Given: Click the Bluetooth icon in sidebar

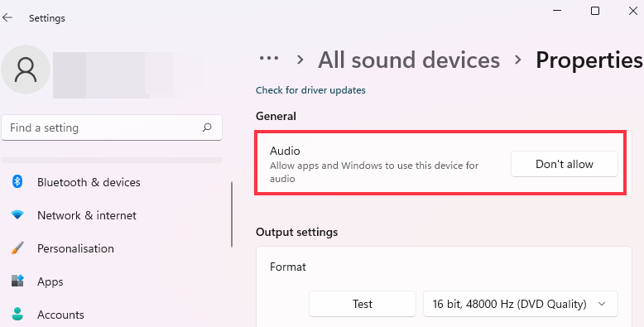Looking at the screenshot, I should [17, 181].
